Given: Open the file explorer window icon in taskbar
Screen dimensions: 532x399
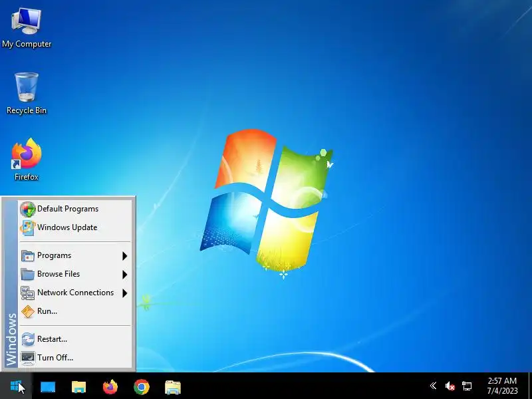Looking at the screenshot, I should point(173,387).
